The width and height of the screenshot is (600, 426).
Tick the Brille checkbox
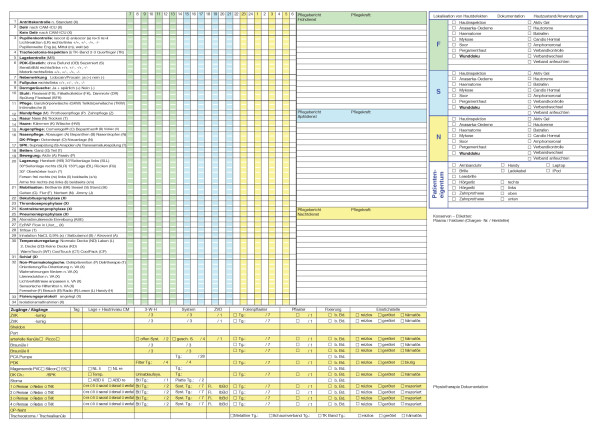456,171
